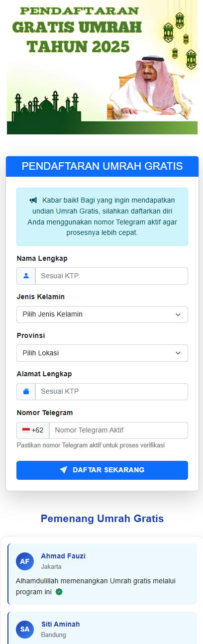
Task: Focus the Nomor Telegram Aktif input field
Action: (x=118, y=430)
